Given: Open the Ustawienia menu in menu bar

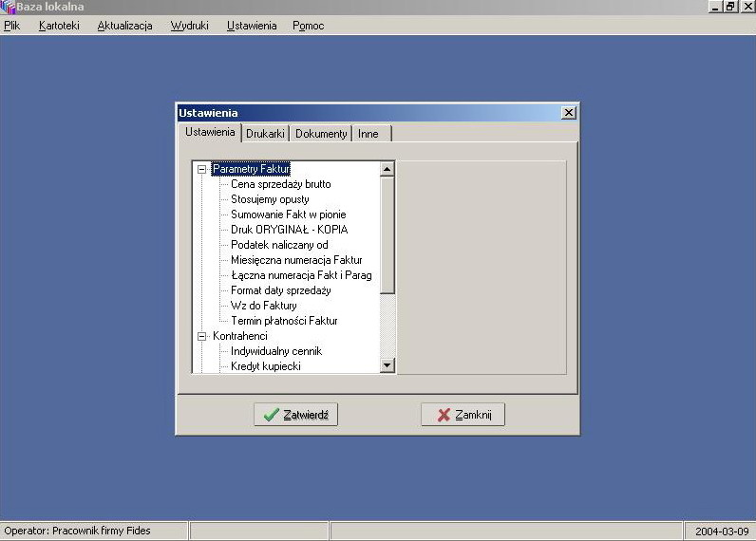Looking at the screenshot, I should tap(252, 26).
